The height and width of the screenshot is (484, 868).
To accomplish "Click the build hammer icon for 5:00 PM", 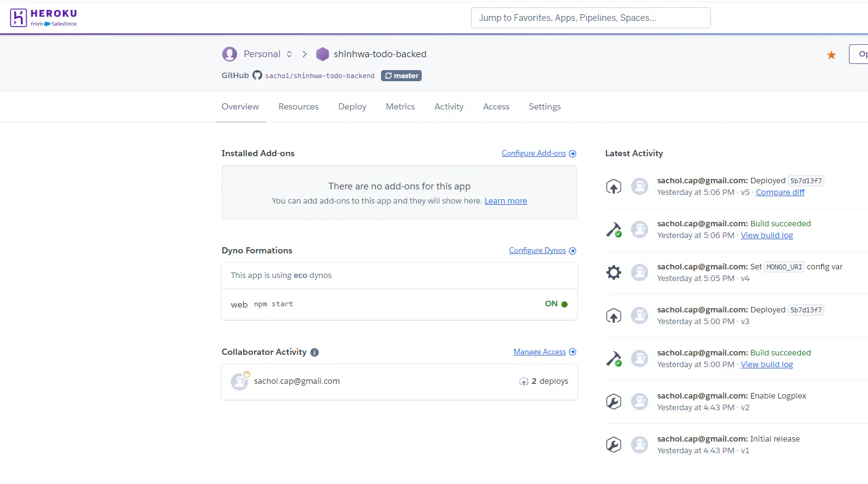I will [x=614, y=359].
